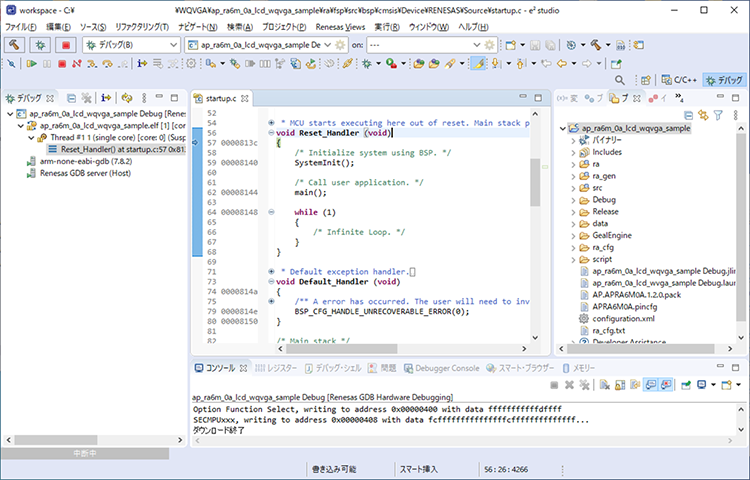Viewport: 750px width, 480px height.
Task: Clear console icon in console toolbar
Action: tap(605, 385)
